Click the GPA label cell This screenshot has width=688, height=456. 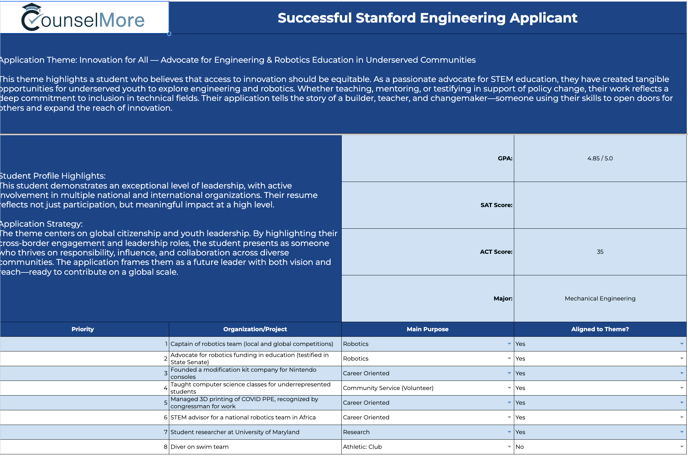tap(428, 158)
